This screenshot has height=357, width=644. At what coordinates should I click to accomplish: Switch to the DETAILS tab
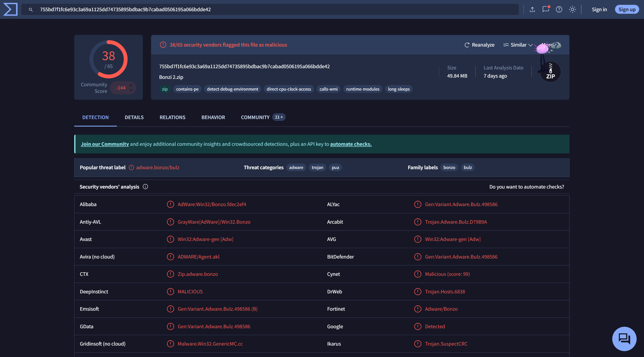(x=134, y=117)
